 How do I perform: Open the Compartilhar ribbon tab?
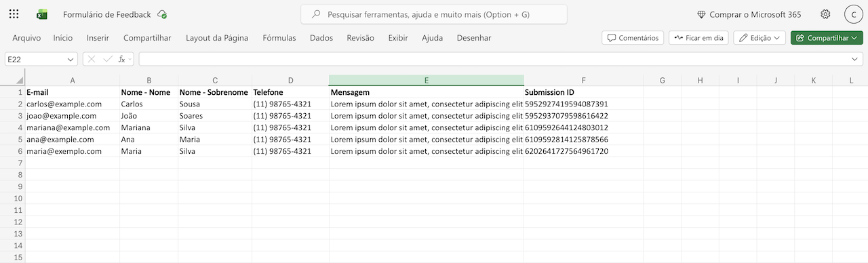(147, 38)
